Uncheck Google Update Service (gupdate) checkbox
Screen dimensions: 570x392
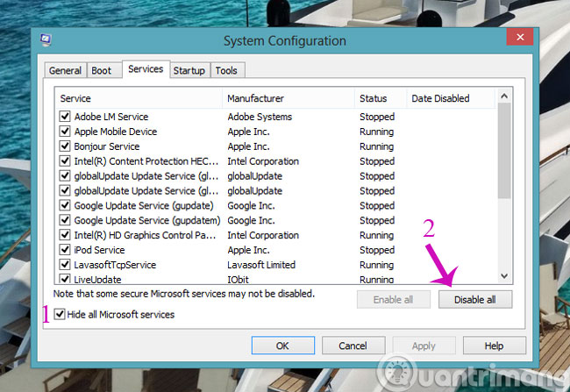(x=65, y=205)
